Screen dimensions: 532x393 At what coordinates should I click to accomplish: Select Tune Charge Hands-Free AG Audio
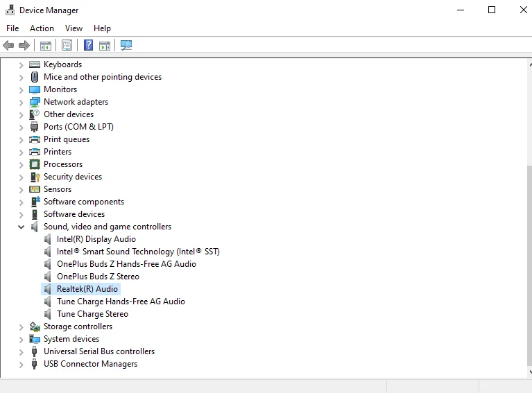[121, 302]
